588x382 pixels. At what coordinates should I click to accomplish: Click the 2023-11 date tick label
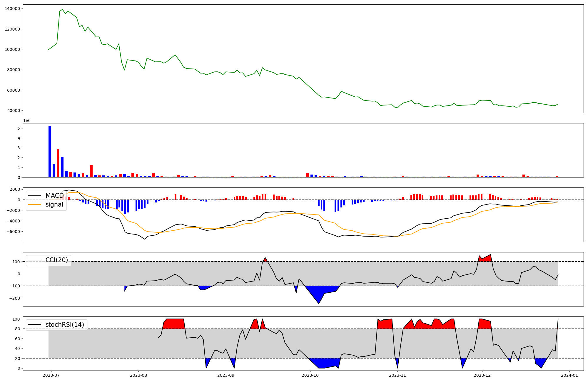397,375
